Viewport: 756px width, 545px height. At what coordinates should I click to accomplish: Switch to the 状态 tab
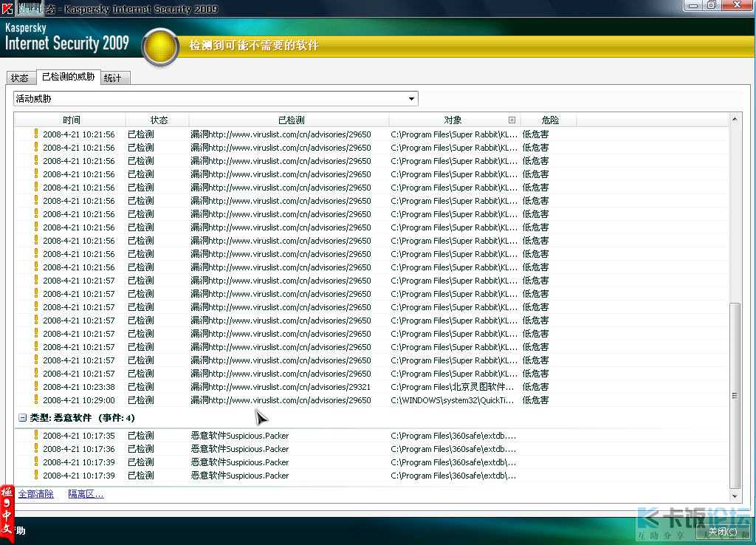pyautogui.click(x=21, y=78)
